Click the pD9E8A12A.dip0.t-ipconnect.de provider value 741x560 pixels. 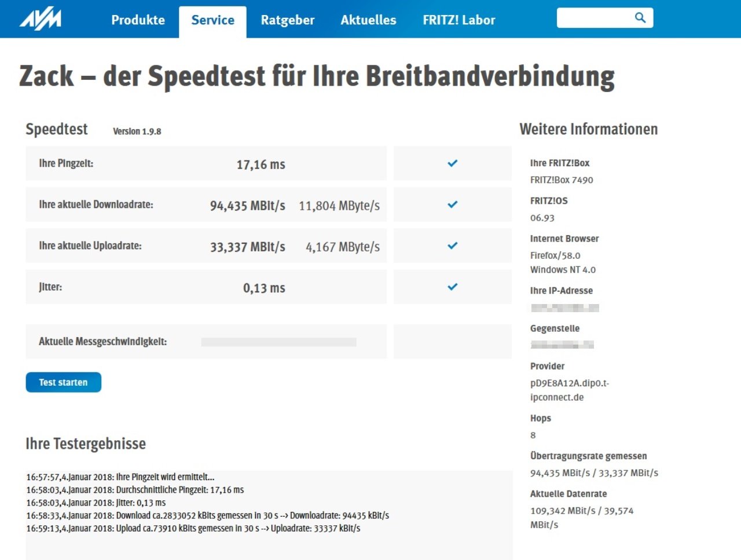click(570, 390)
